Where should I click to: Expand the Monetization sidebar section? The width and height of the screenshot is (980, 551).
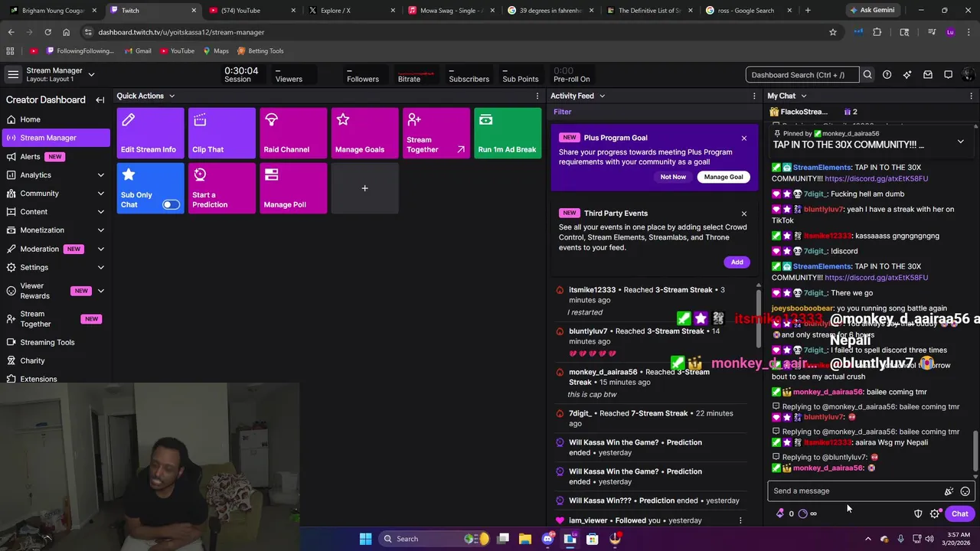click(100, 230)
